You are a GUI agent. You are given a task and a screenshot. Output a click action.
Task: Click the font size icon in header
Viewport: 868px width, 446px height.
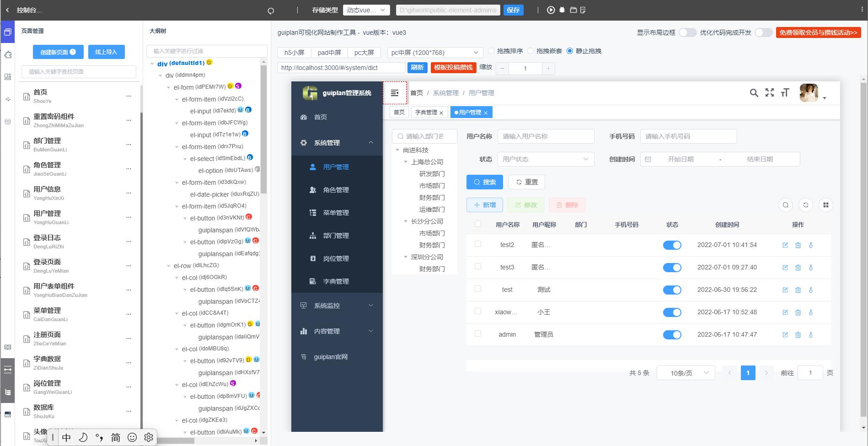pyautogui.click(x=785, y=93)
